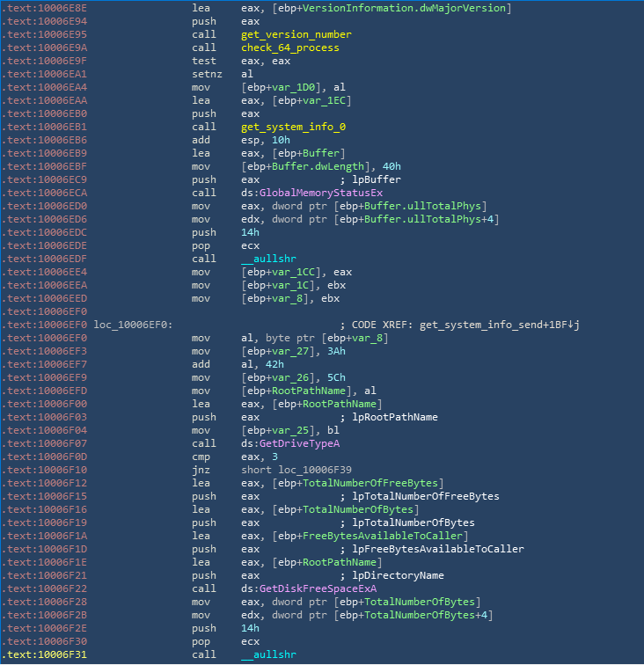The height and width of the screenshot is (665, 644).
Task: Click TotalNumberOfBytes in lea at 10006F16
Action: pos(358,509)
